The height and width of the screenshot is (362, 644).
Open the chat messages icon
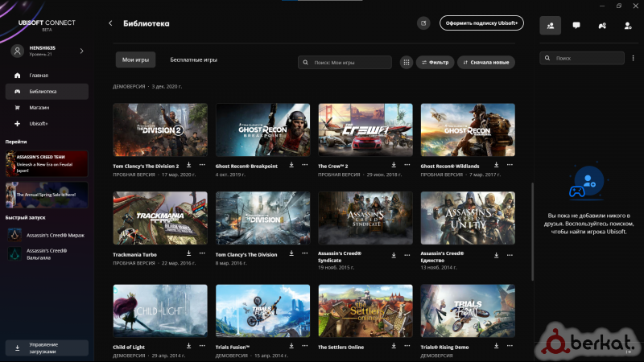click(576, 26)
